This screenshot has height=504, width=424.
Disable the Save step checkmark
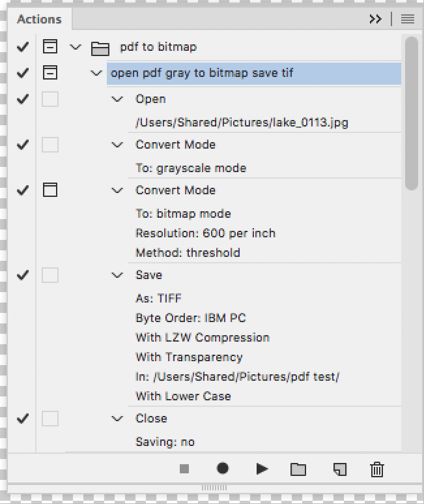pos(23,275)
